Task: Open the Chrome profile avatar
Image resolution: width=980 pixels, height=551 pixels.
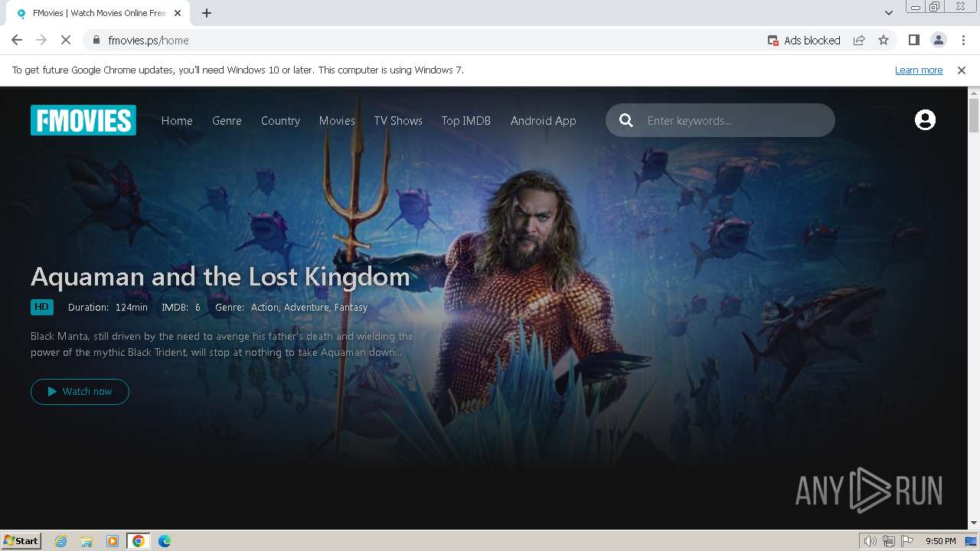Action: coord(939,40)
